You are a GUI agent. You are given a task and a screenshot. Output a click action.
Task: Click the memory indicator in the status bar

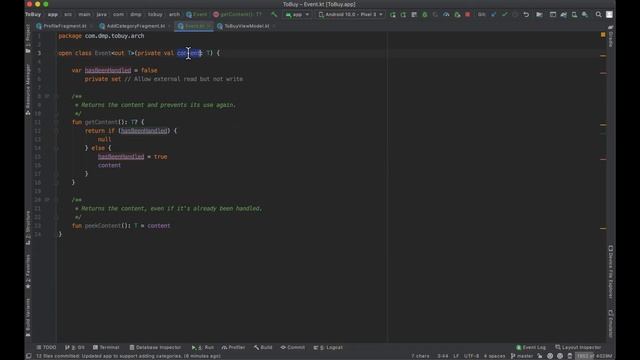point(594,356)
